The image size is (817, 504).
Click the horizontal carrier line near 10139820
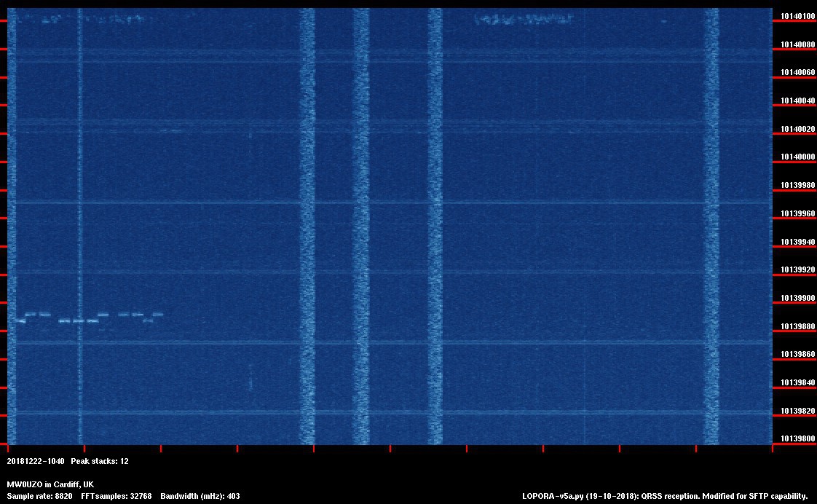(x=510, y=412)
